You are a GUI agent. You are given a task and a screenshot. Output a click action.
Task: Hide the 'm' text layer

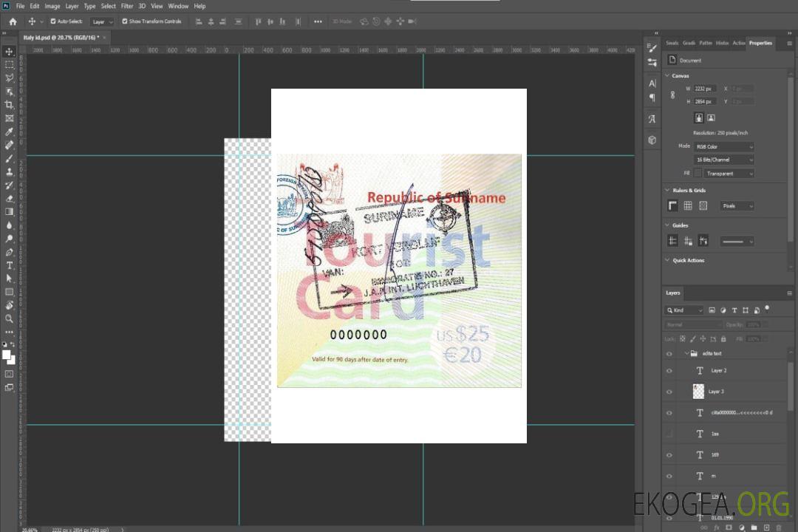click(x=669, y=477)
